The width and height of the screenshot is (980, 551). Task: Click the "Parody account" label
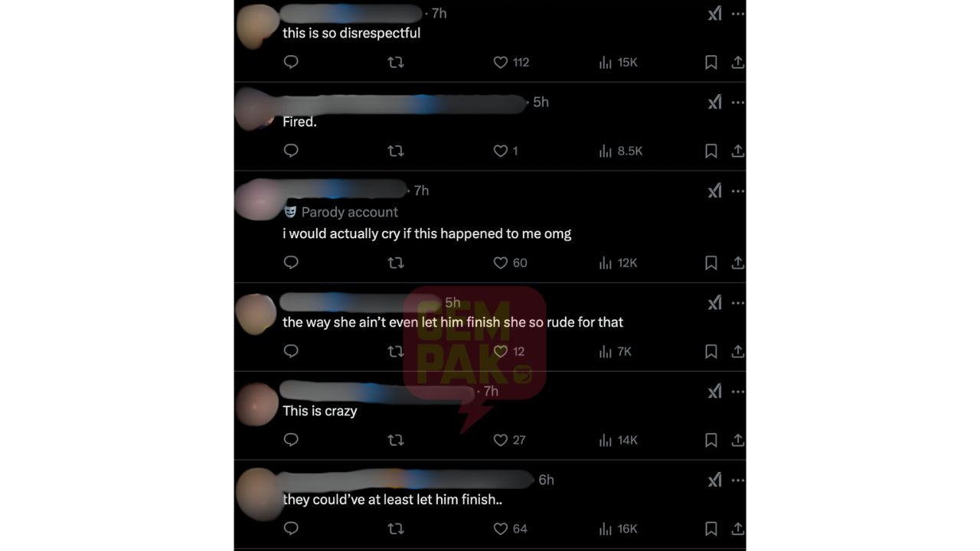[341, 212]
